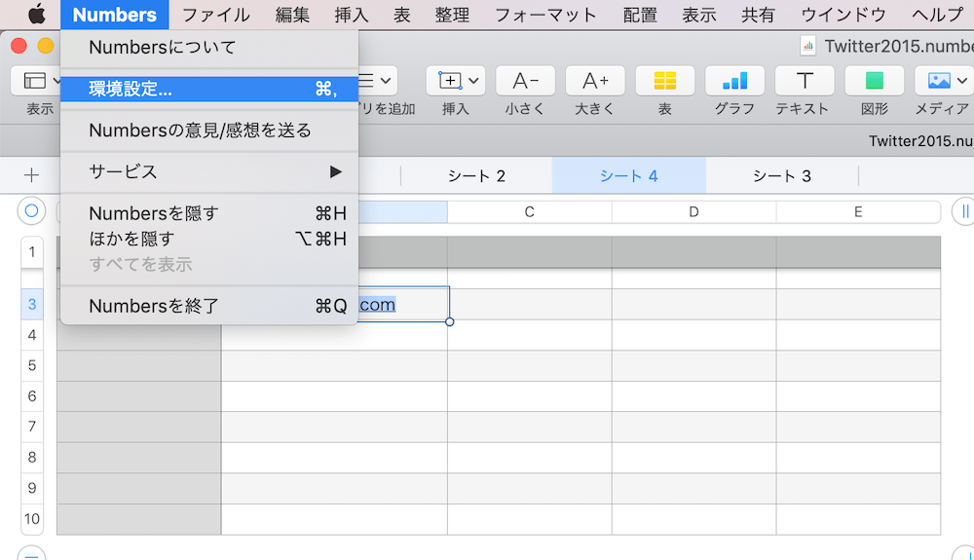Click the shape (図形) toolbar icon
Screen dimensions: 974x560
click(874, 81)
